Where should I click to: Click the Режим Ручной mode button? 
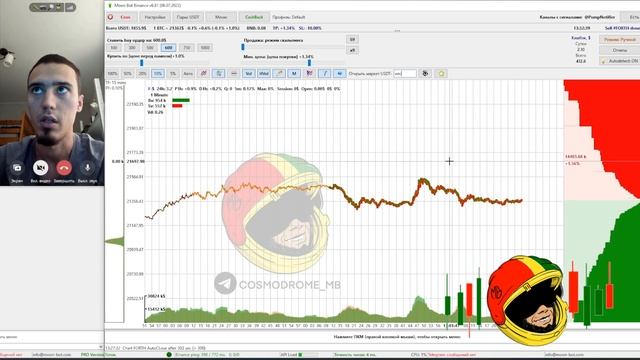(620, 40)
